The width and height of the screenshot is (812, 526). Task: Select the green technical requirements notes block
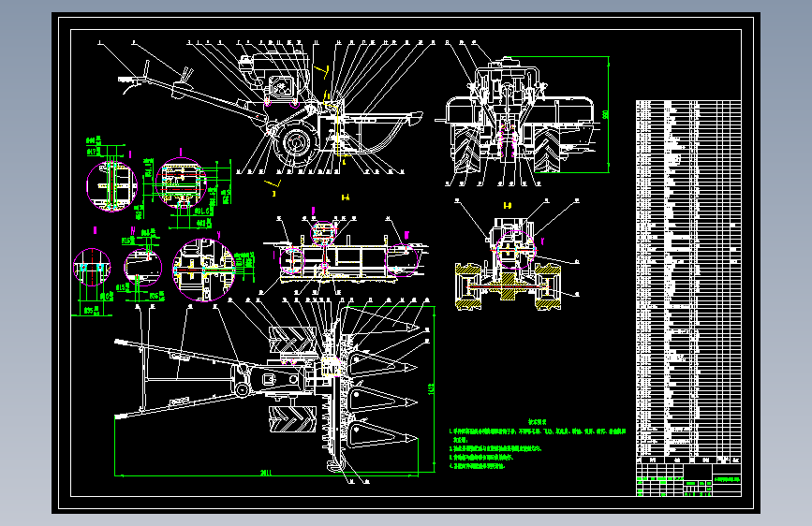(x=537, y=445)
